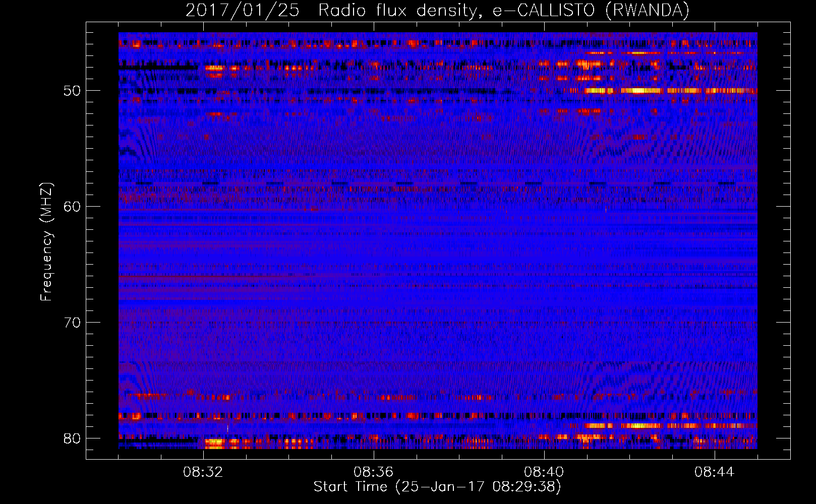Click the 08:40 time axis label
This screenshot has height=504, width=816.
(544, 472)
